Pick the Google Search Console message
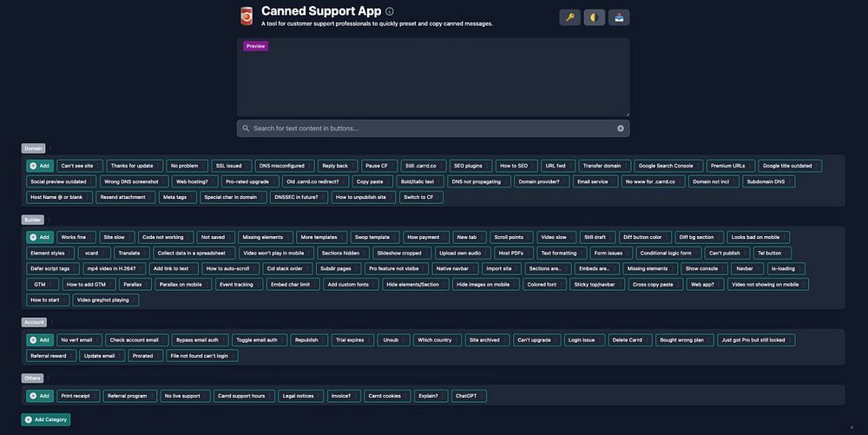 (x=668, y=166)
